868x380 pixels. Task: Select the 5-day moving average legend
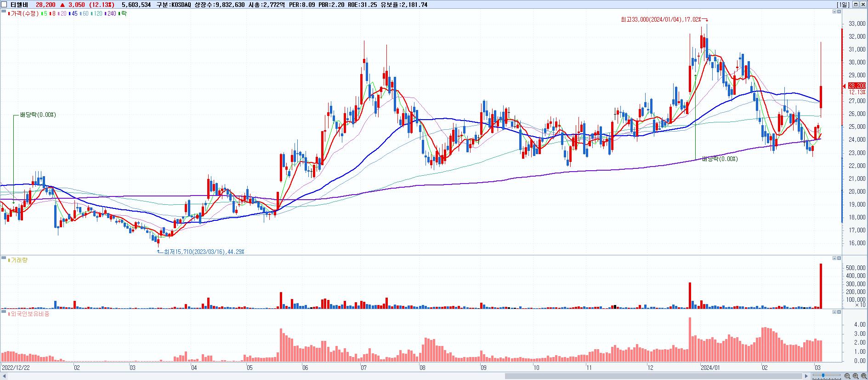point(44,14)
